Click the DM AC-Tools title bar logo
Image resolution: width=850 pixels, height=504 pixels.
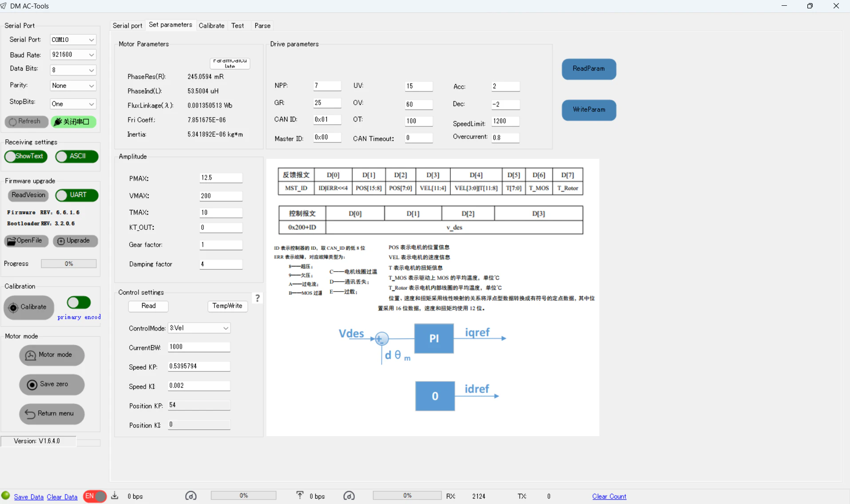[x=4, y=6]
